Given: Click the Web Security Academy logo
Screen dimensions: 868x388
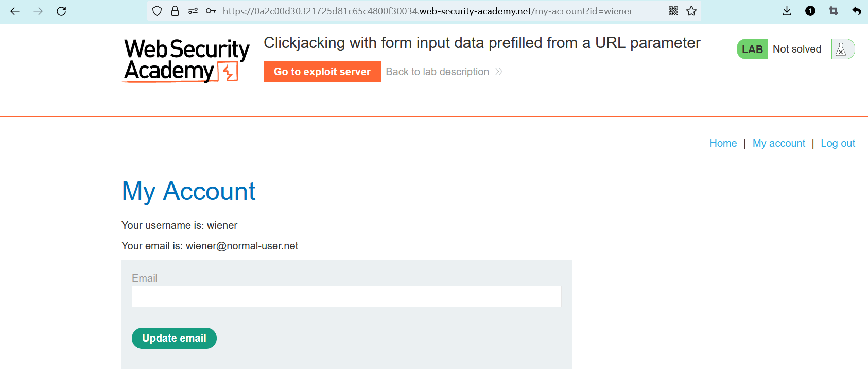Looking at the screenshot, I should 186,60.
